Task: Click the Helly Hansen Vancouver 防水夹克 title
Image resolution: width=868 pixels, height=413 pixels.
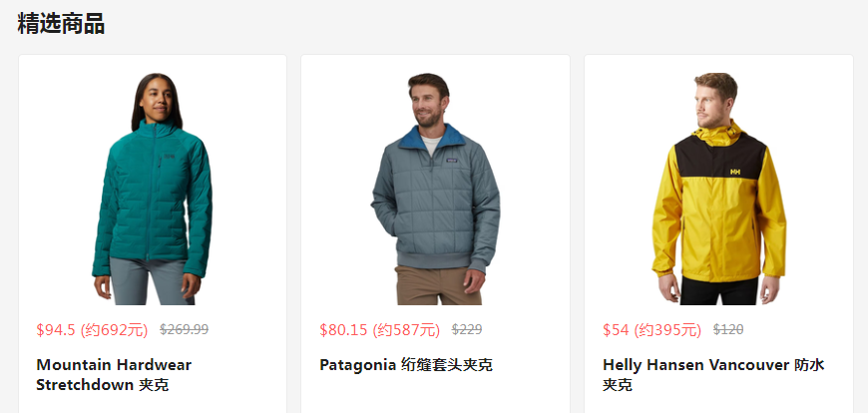Action: 713,375
